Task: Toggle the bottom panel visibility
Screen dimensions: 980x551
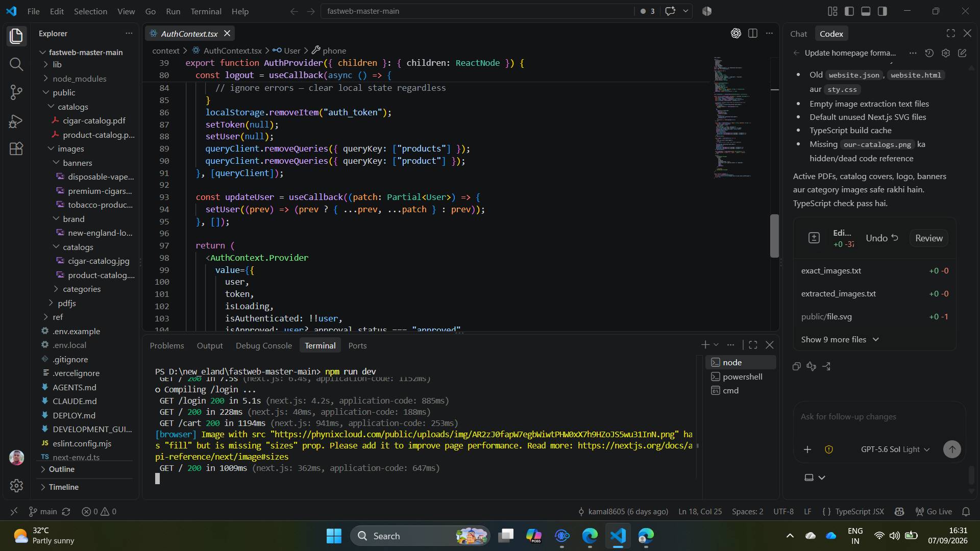Action: tap(866, 11)
